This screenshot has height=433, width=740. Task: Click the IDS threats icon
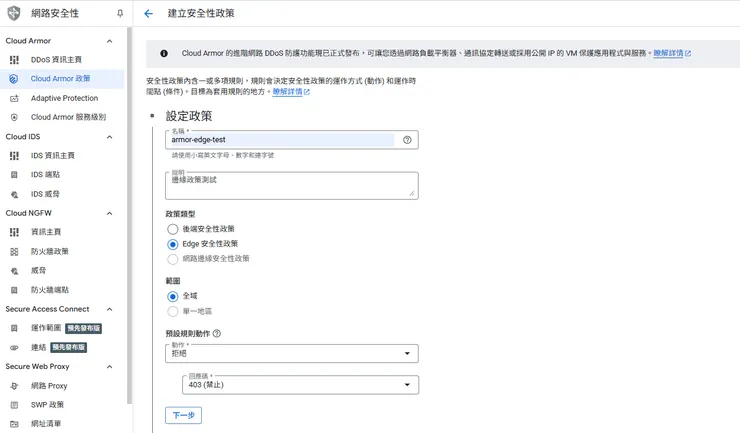click(x=14, y=194)
